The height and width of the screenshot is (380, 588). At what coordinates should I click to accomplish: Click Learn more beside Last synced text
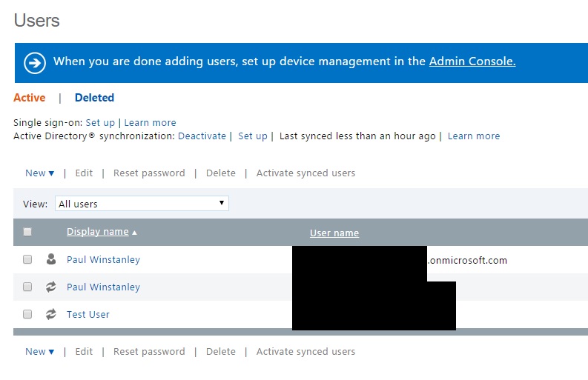[473, 136]
